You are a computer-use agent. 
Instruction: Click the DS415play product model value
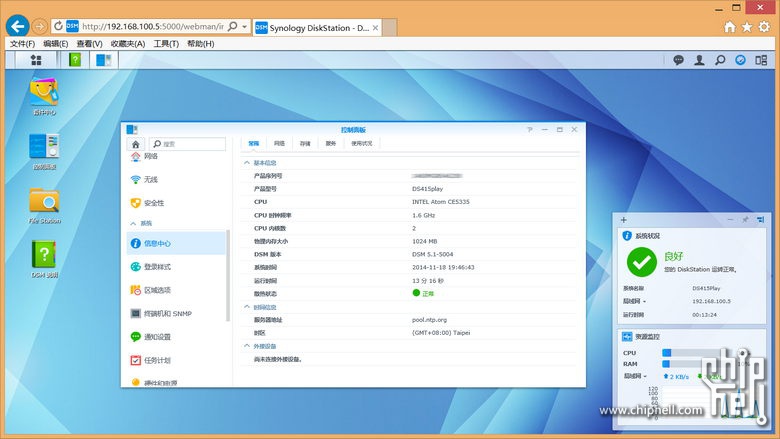pos(427,189)
